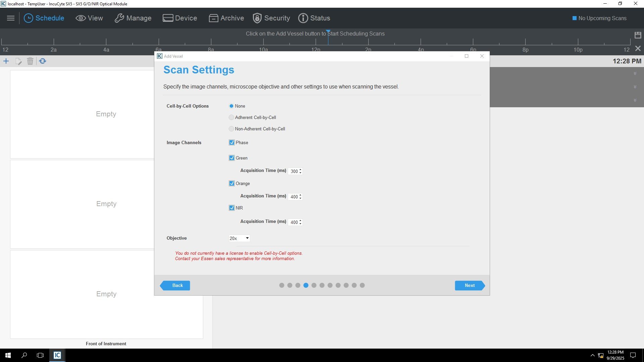Open the Archive tab
The height and width of the screenshot is (362, 644).
click(226, 18)
